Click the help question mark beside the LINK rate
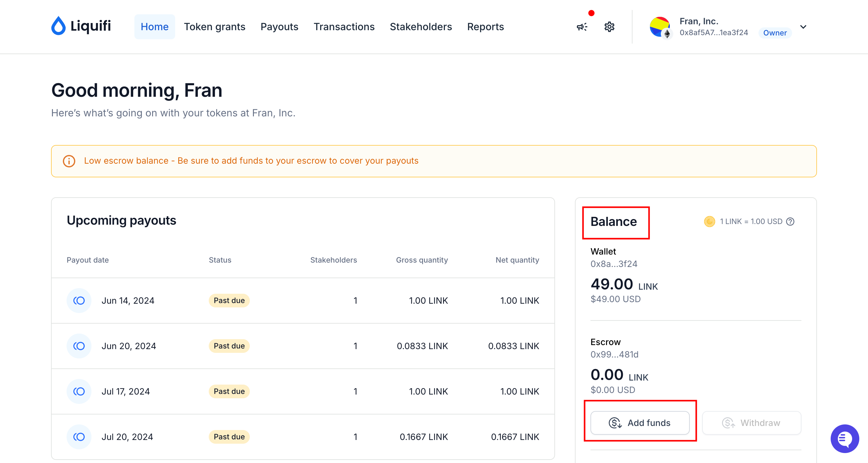This screenshot has height=463, width=868. click(790, 222)
